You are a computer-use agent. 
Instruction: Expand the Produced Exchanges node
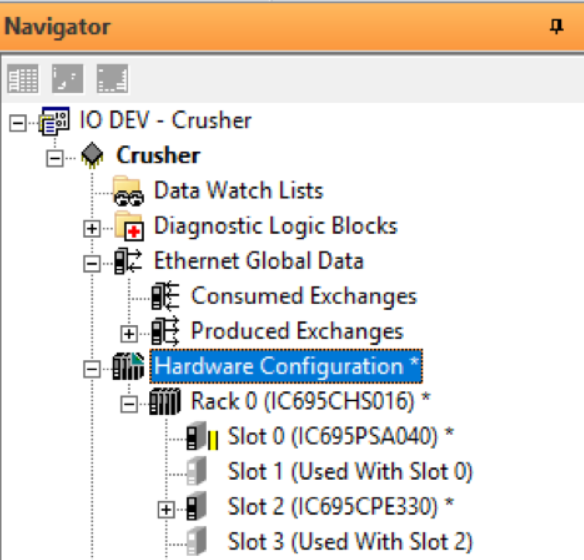[129, 334]
